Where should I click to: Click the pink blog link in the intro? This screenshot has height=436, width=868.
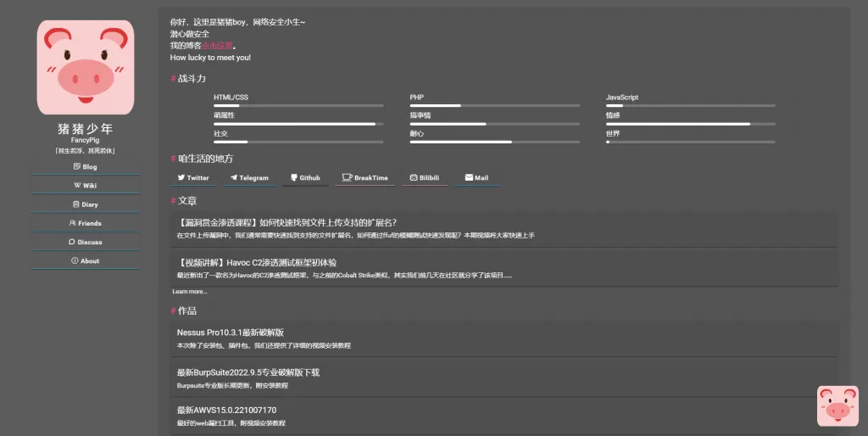217,46
